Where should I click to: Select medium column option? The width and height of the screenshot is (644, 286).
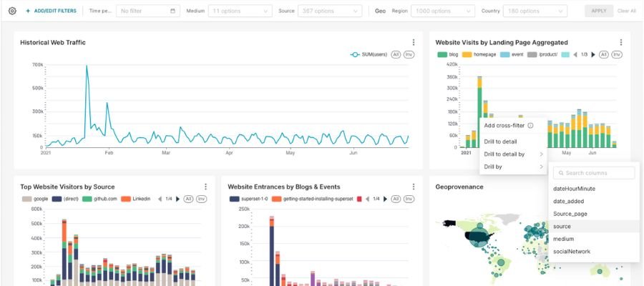[x=594, y=239]
